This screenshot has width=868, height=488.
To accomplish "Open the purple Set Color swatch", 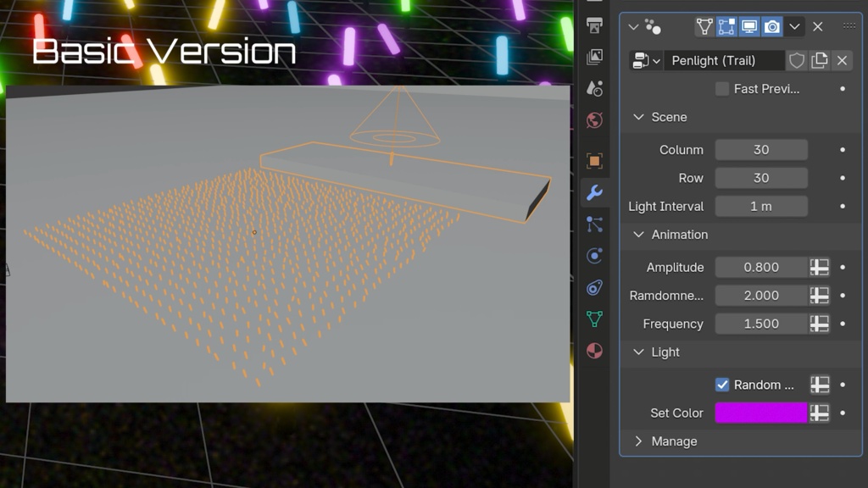I will (x=761, y=413).
